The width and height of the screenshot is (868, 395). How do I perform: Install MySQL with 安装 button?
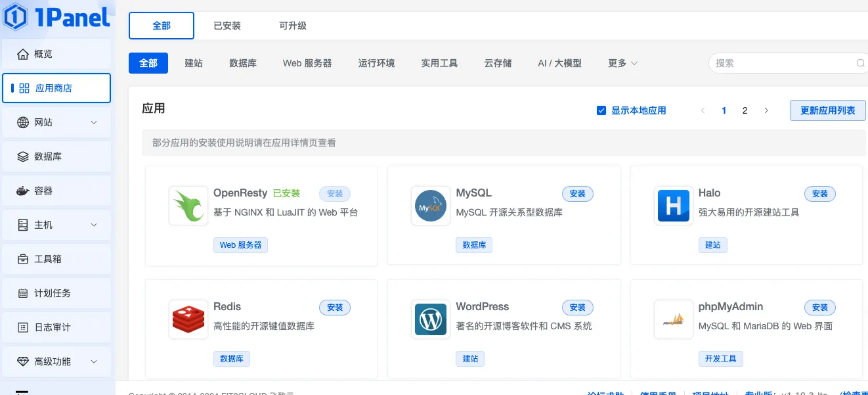coord(578,194)
